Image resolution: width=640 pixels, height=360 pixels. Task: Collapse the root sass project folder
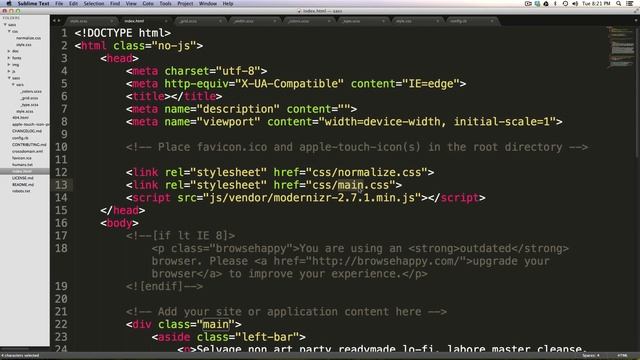tap(5, 24)
